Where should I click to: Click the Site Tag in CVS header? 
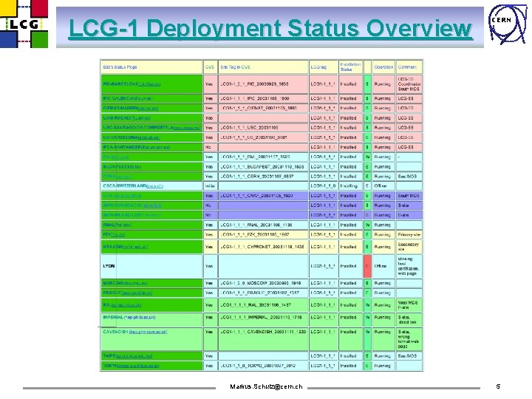click(x=263, y=66)
